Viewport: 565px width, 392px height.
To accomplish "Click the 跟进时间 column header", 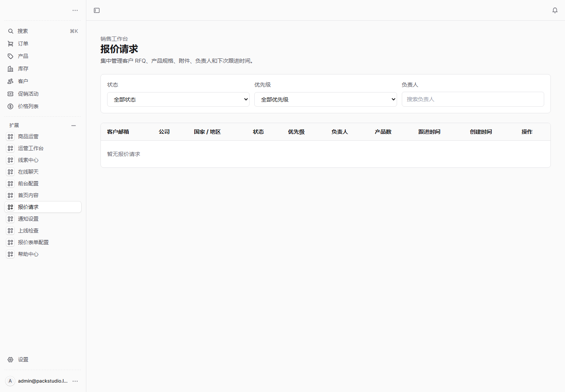I will (x=429, y=132).
